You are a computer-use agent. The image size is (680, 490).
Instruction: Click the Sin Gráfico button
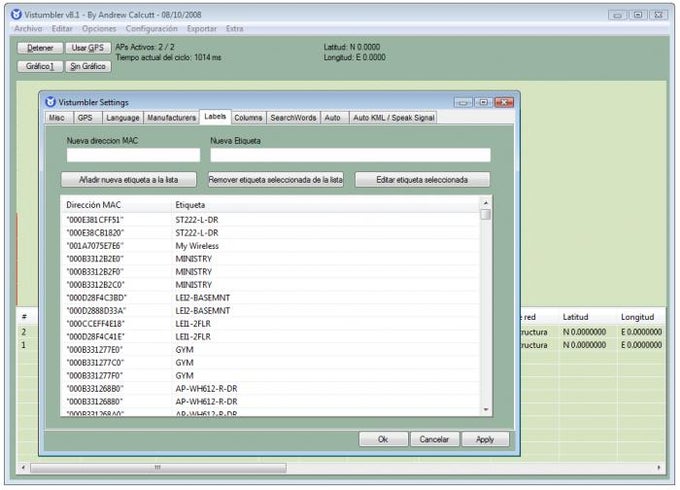pos(88,66)
